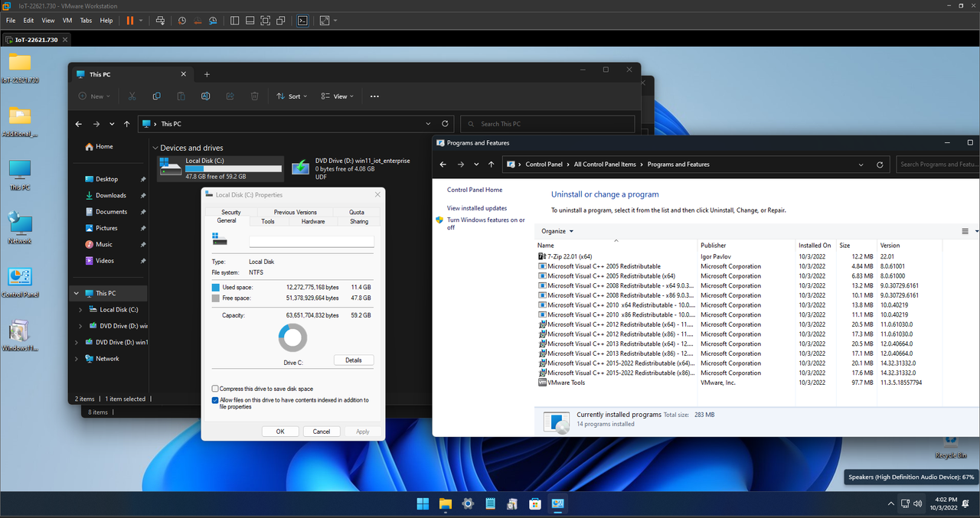Open the View installed updates link
The image size is (980, 518).
click(477, 208)
